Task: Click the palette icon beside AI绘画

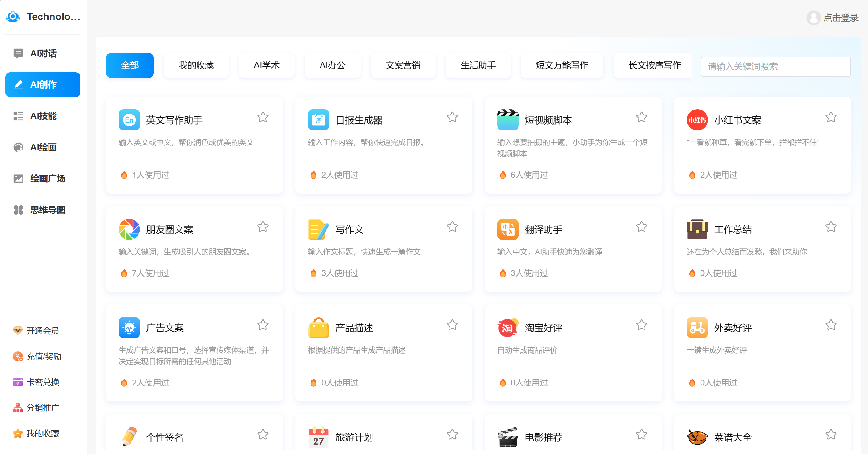Action: click(18, 147)
